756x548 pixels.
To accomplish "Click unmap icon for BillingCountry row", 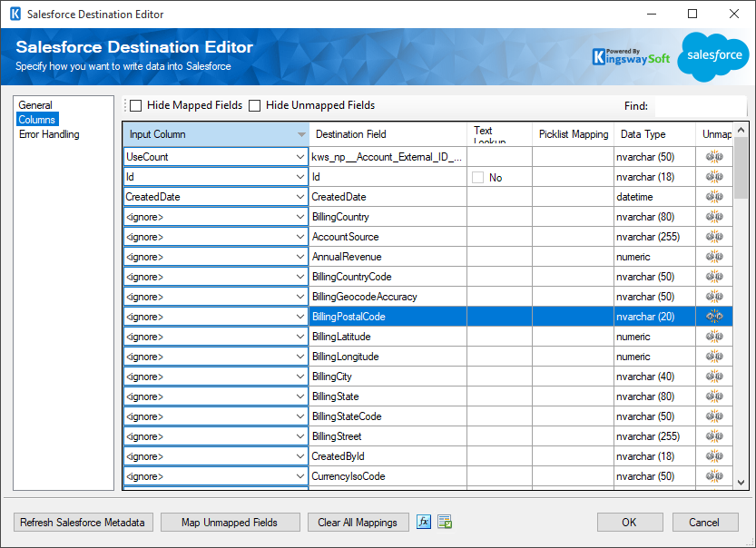I will [x=714, y=217].
